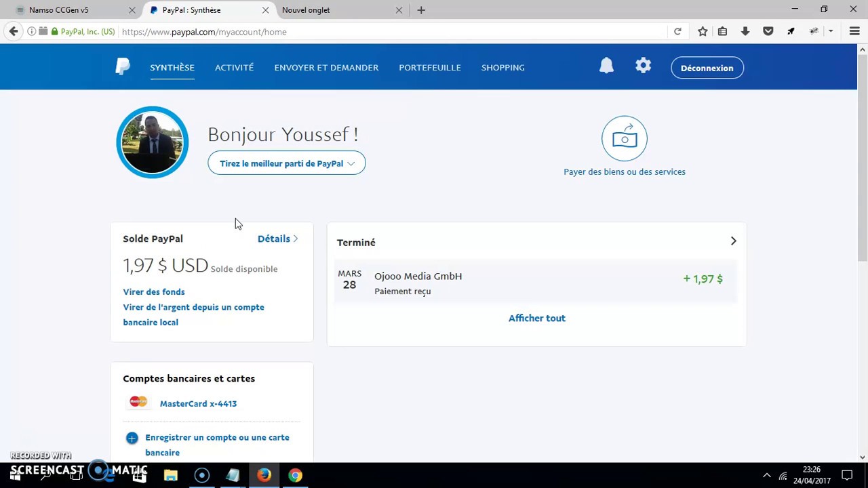Close the Nouvel onglet tab
The image size is (868, 488).
399,10
